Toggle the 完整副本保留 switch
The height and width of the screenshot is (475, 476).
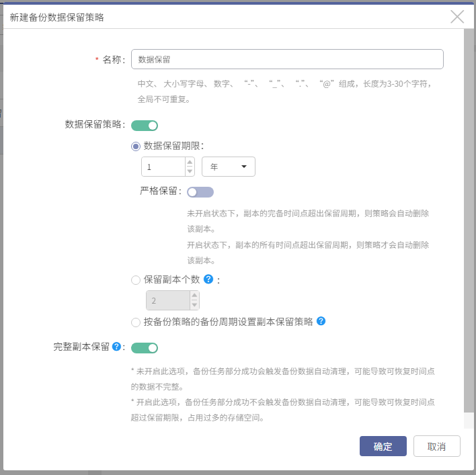tap(145, 348)
